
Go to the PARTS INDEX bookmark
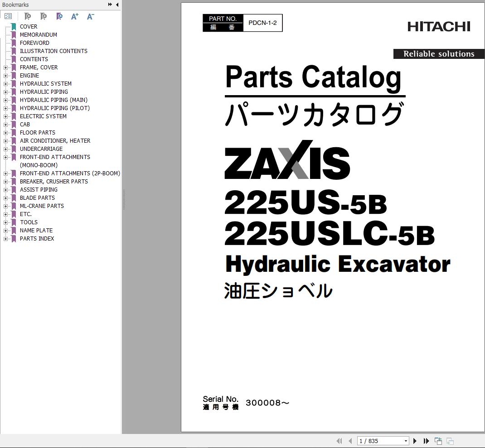[37, 238]
